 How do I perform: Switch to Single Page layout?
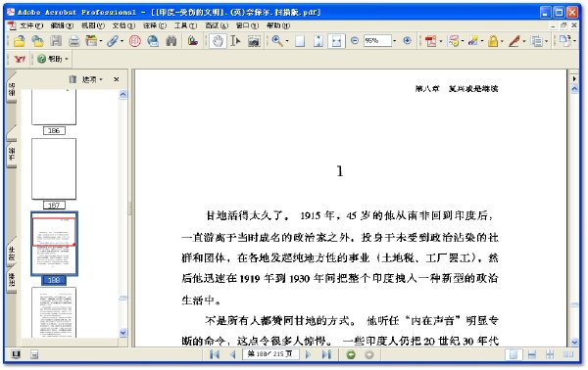514,354
